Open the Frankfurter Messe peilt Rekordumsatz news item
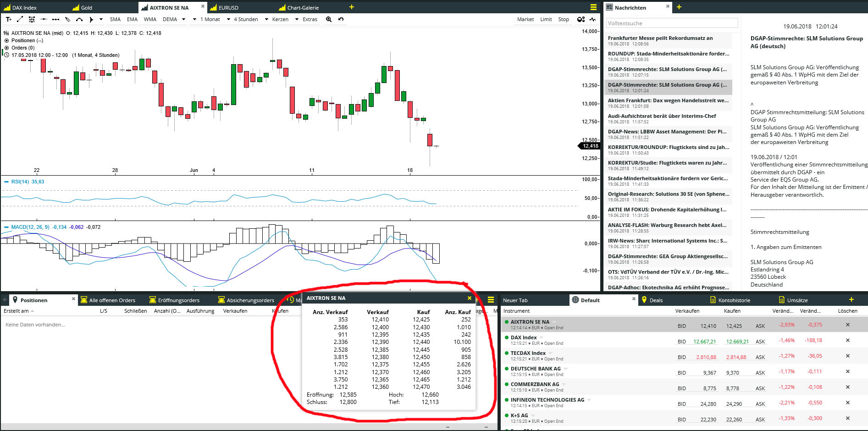868x431 pixels. (x=668, y=40)
